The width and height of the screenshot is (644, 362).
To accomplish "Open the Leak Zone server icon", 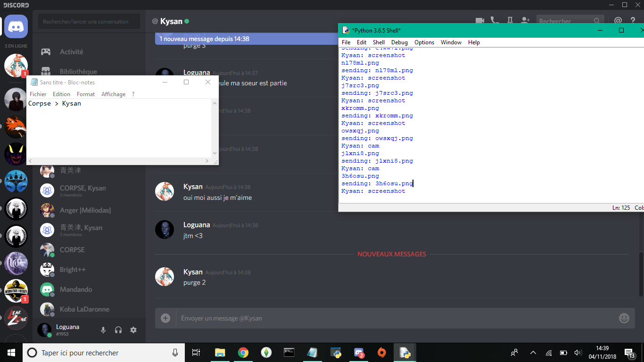I will click(16, 318).
